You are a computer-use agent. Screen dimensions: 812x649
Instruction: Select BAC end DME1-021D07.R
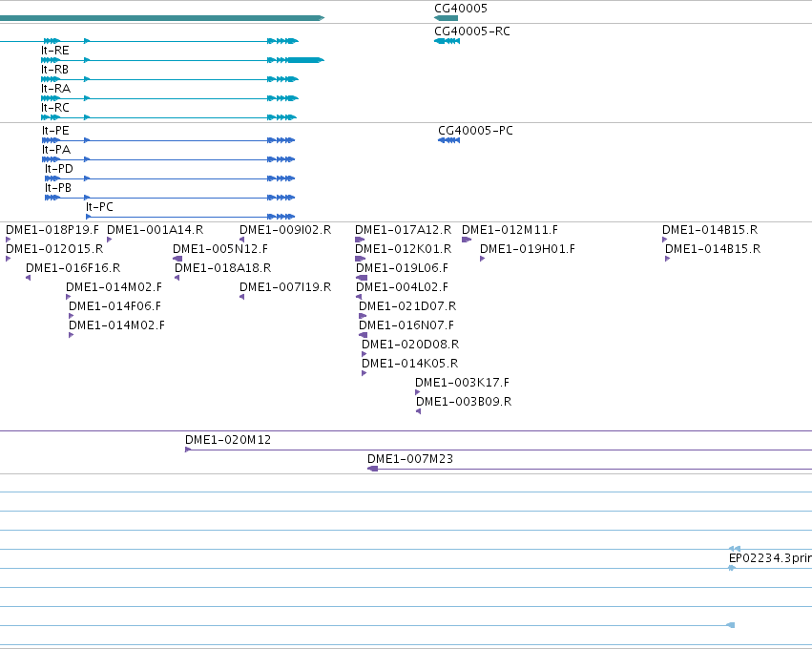[407, 306]
